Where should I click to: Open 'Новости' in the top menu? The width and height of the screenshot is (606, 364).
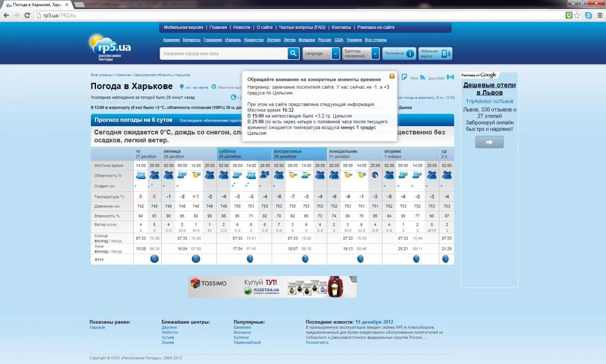click(x=242, y=27)
